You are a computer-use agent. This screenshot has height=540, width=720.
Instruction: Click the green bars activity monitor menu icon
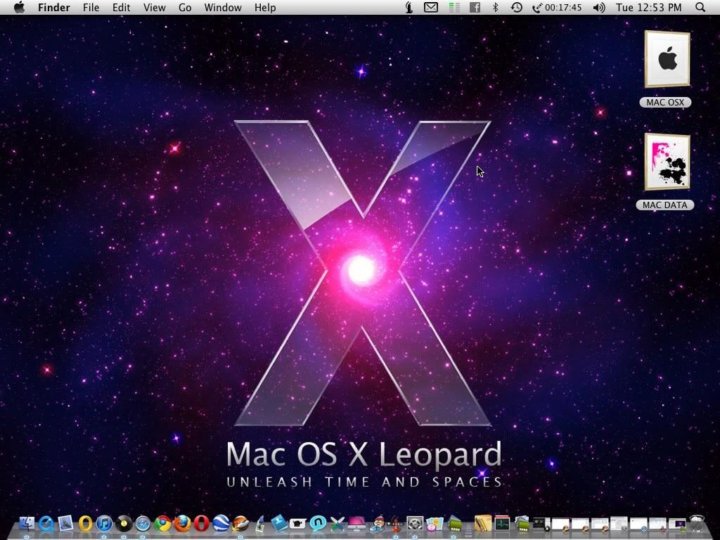(454, 7)
